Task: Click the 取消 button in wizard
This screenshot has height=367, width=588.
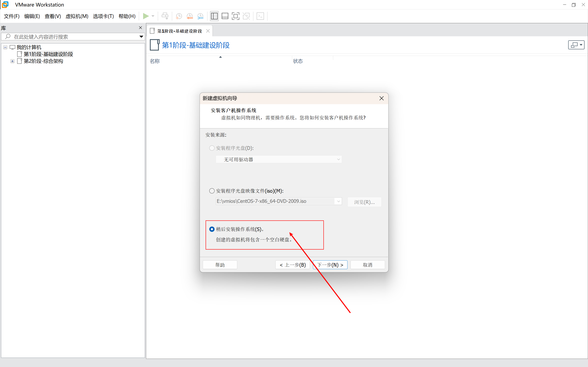Action: [x=367, y=265]
